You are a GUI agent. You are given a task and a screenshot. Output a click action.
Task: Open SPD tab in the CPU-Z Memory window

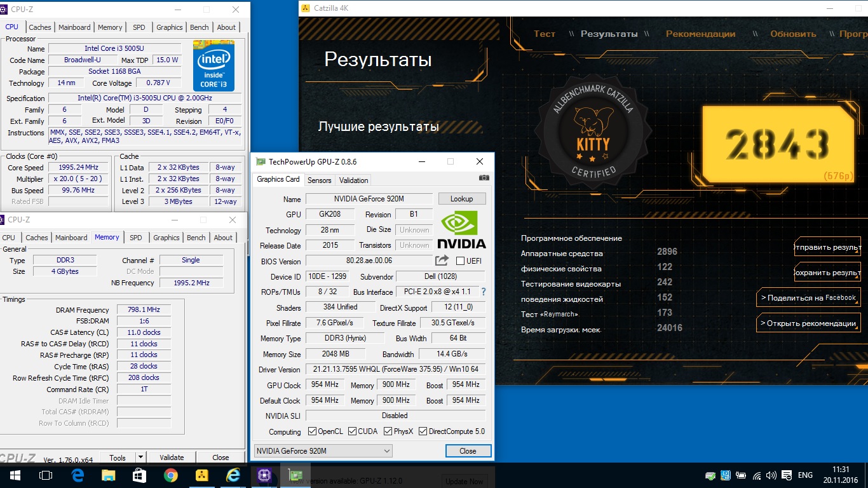click(x=136, y=238)
